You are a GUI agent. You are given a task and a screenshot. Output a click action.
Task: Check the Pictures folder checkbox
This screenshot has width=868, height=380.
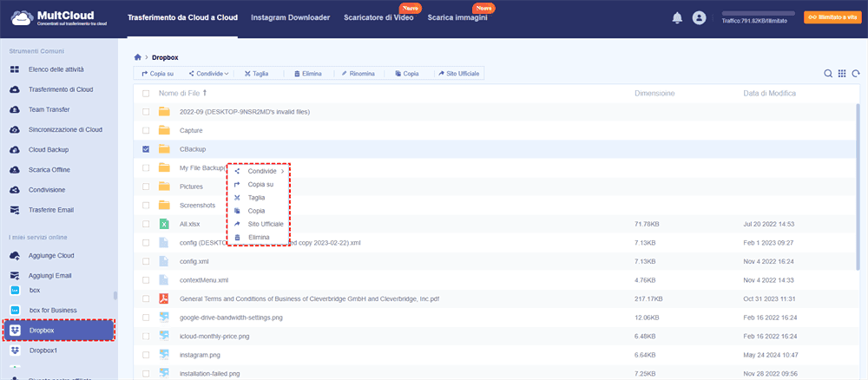click(x=146, y=187)
